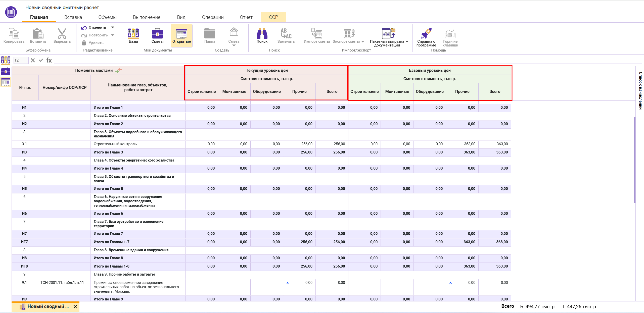Click the swap arrows beside Поменять местами

click(118, 70)
